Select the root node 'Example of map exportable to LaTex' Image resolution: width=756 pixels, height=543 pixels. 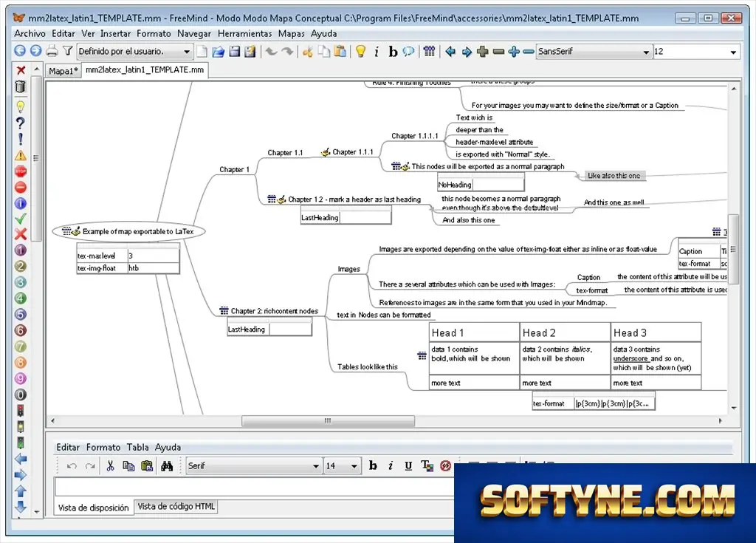[128, 232]
